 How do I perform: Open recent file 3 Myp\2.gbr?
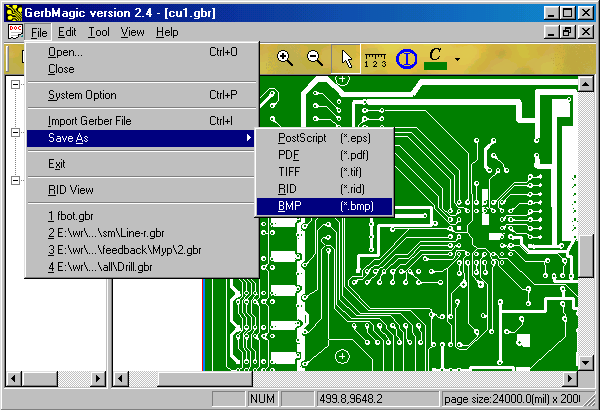coord(142,250)
